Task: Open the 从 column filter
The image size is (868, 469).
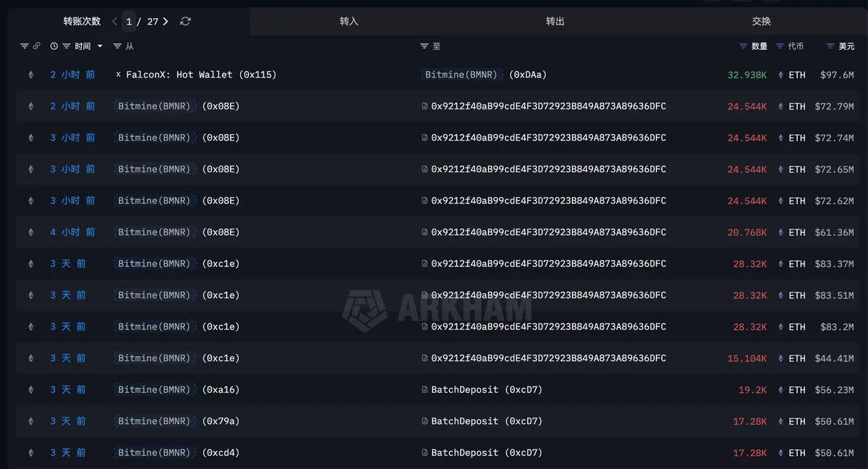Action: [x=117, y=46]
